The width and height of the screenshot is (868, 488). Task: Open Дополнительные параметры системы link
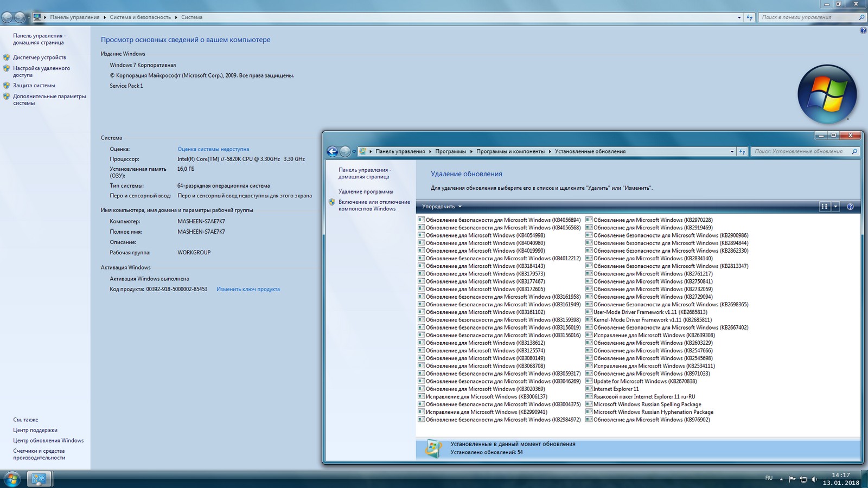(49, 100)
